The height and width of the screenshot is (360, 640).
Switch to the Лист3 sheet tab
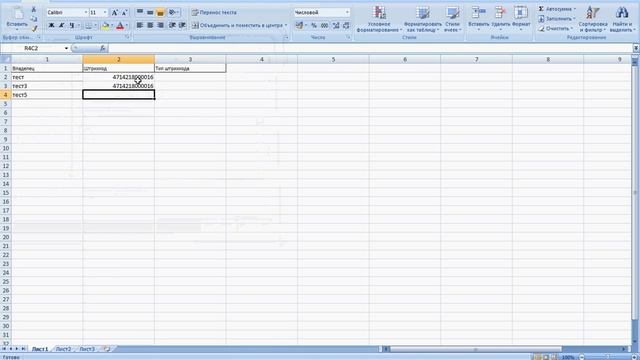click(x=87, y=349)
